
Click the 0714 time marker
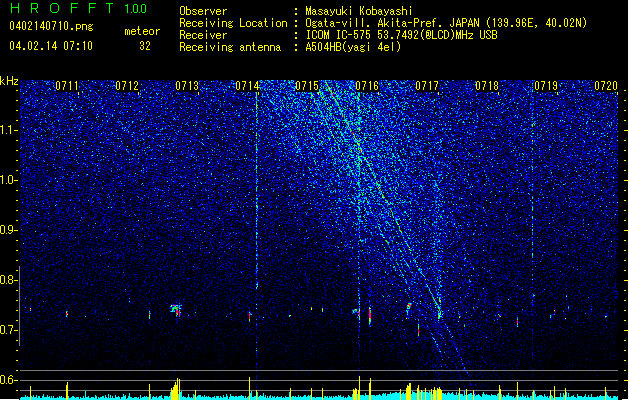point(247,86)
